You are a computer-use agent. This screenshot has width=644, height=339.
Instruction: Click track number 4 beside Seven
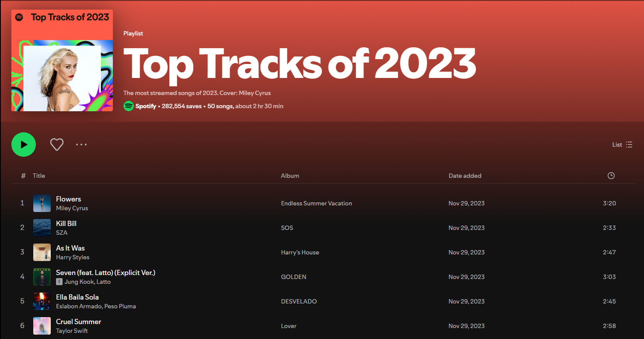point(22,277)
